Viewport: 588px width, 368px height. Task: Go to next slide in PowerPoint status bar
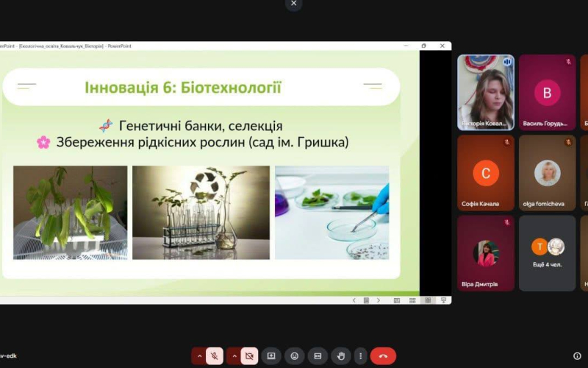(379, 300)
